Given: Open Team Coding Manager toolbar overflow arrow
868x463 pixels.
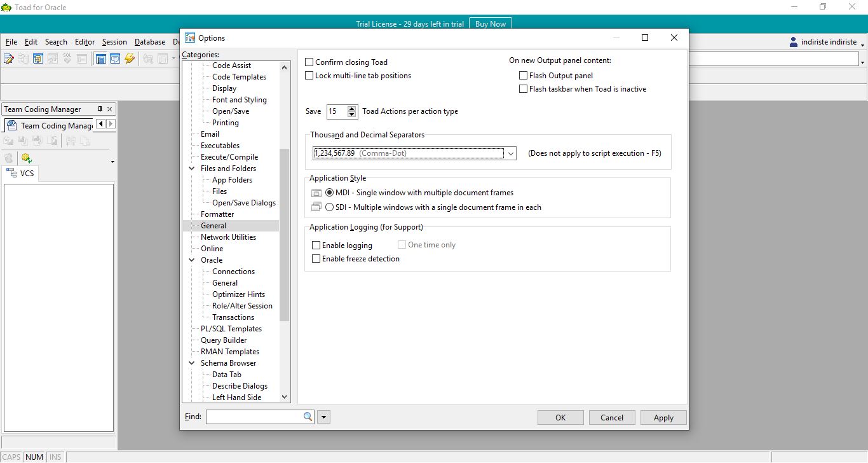Looking at the screenshot, I should pos(112,162).
